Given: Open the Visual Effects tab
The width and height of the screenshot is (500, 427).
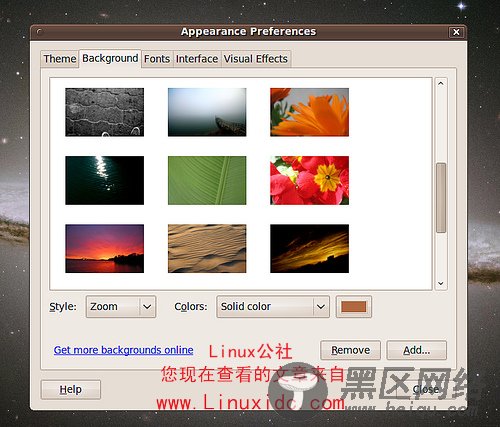Looking at the screenshot, I should pos(256,59).
